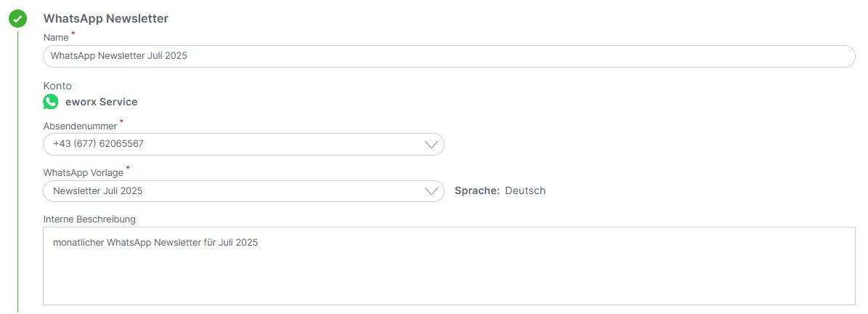Click the WhatsApp logo beside eworx Service
The width and height of the screenshot is (868, 314).
(x=50, y=102)
